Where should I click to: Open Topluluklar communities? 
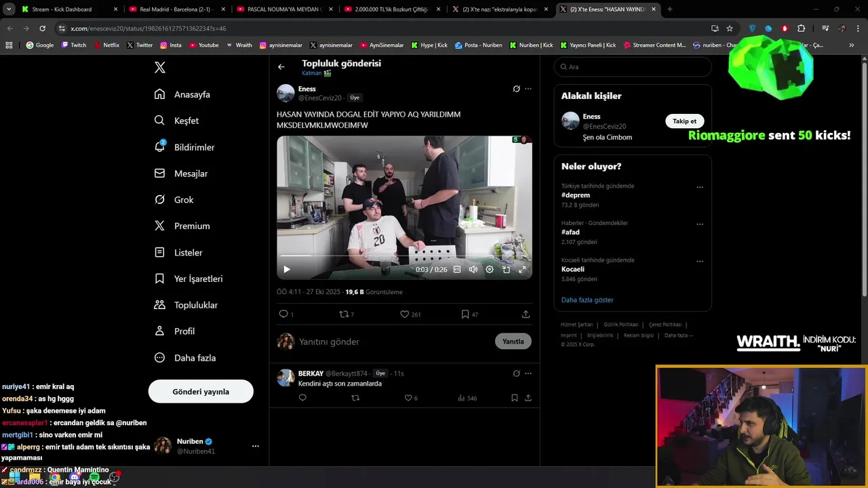(x=186, y=305)
